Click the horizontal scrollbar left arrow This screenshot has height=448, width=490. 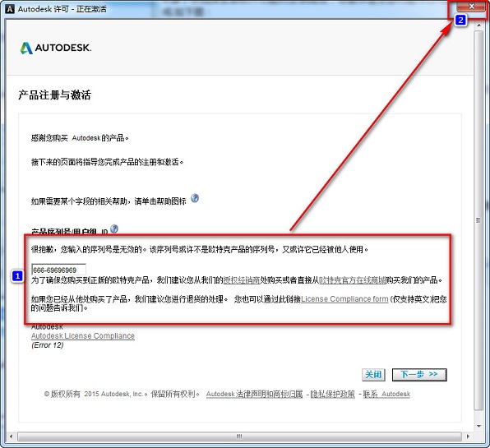click(x=12, y=436)
